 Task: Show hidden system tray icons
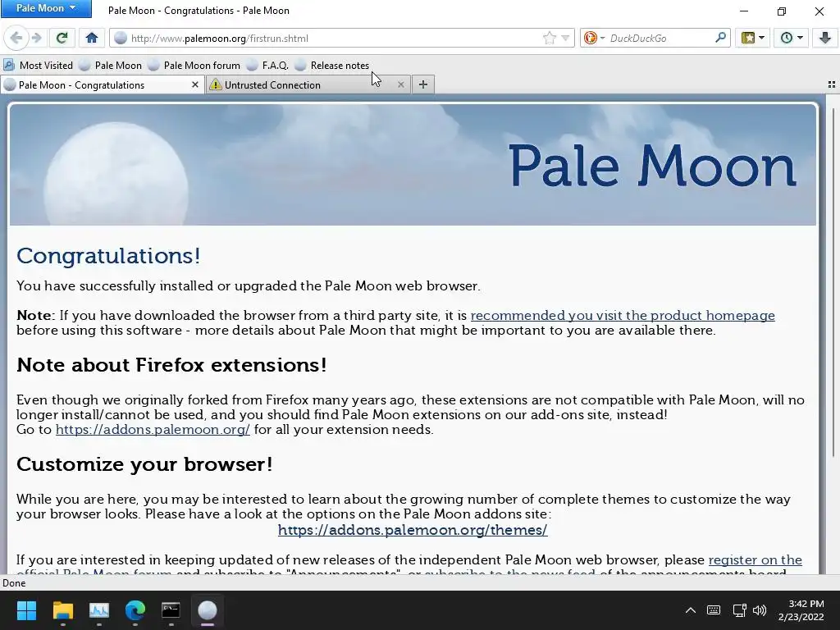(691, 610)
